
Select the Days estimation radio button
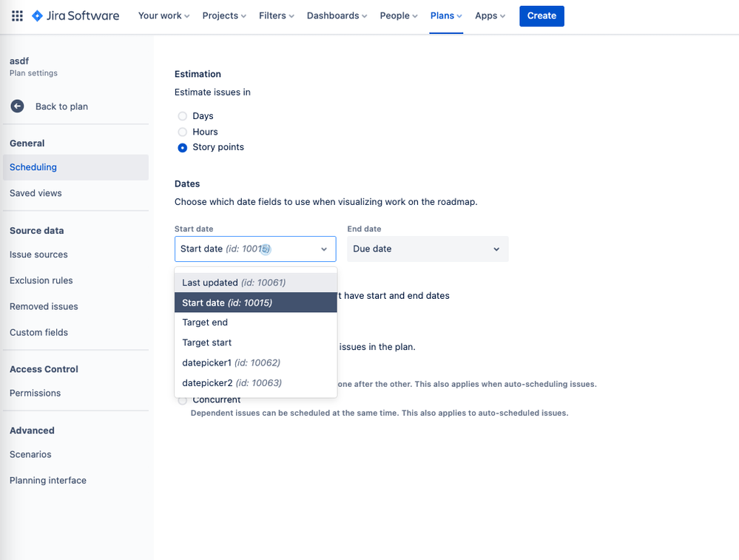click(182, 116)
